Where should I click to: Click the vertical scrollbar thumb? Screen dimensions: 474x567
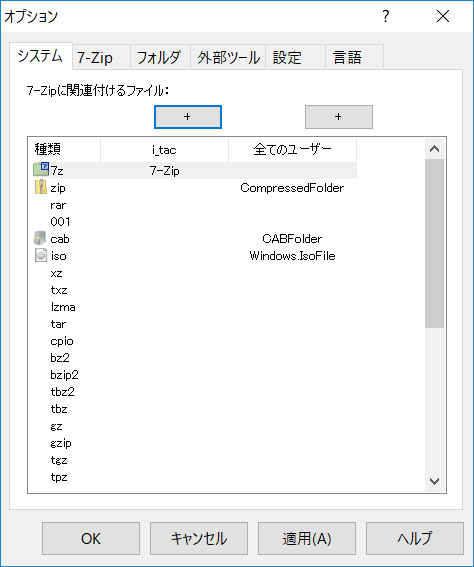tap(435, 243)
